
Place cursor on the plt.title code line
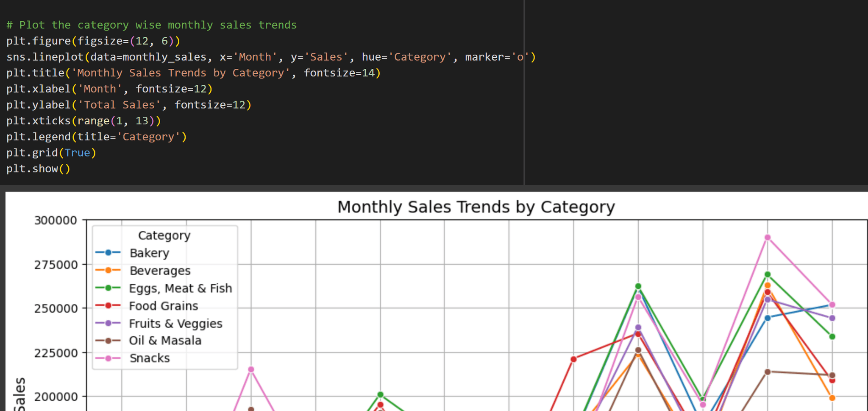[193, 73]
